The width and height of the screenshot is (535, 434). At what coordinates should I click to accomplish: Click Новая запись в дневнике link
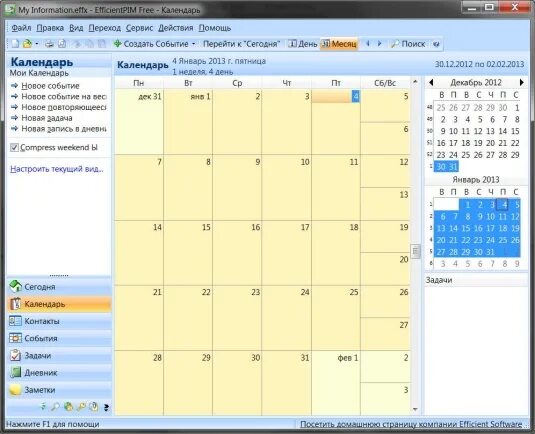(64, 129)
